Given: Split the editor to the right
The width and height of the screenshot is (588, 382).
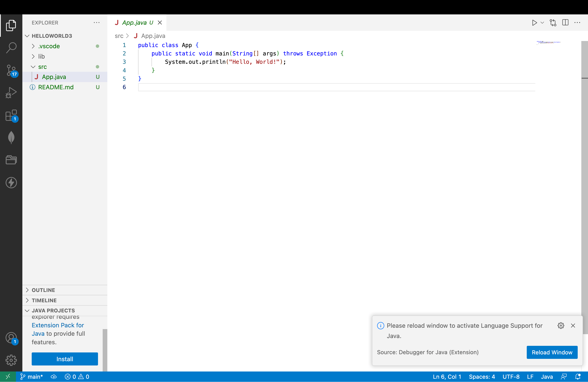Looking at the screenshot, I should coord(565,23).
